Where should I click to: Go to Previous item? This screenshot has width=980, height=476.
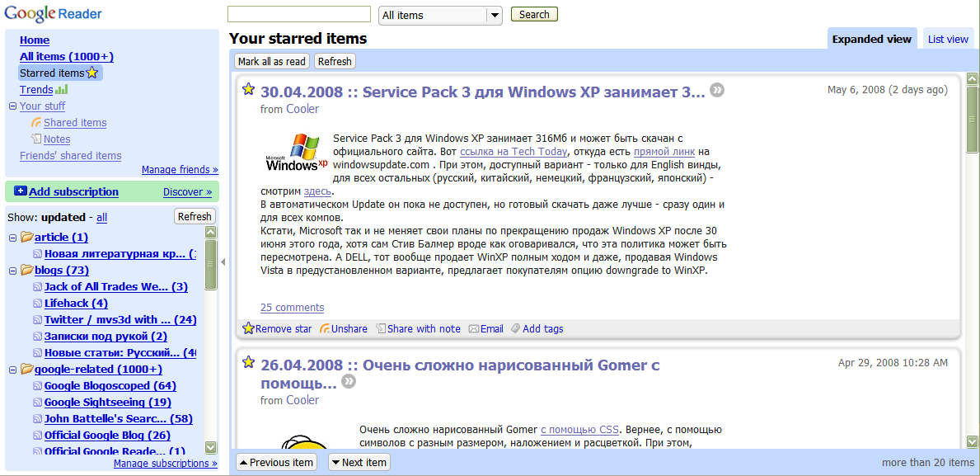tap(276, 462)
